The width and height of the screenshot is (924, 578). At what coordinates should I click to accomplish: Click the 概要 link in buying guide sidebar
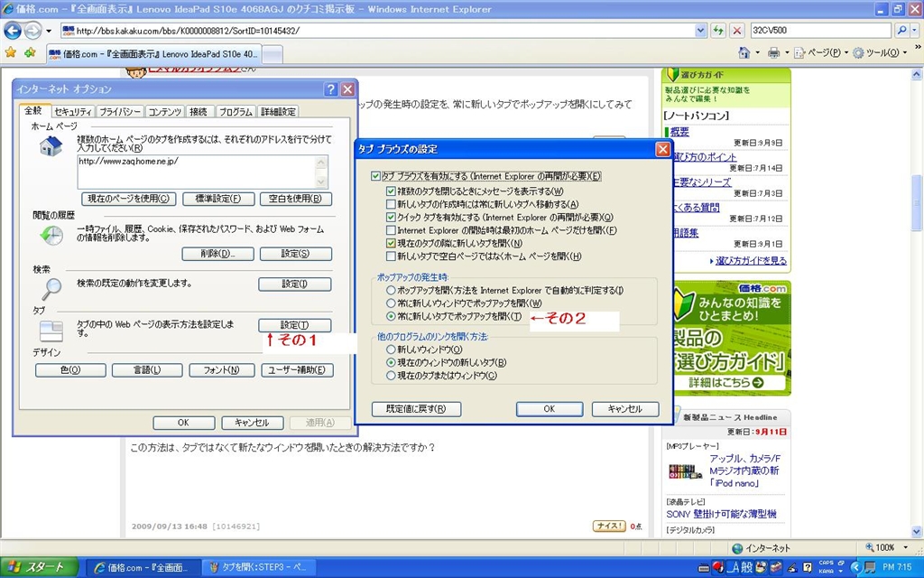click(x=679, y=132)
